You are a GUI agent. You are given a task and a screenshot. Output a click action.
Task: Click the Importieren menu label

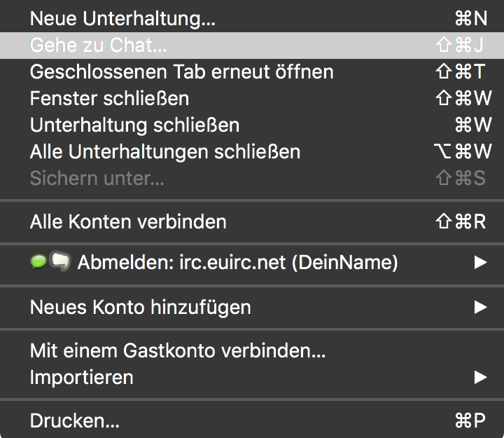click(x=81, y=377)
